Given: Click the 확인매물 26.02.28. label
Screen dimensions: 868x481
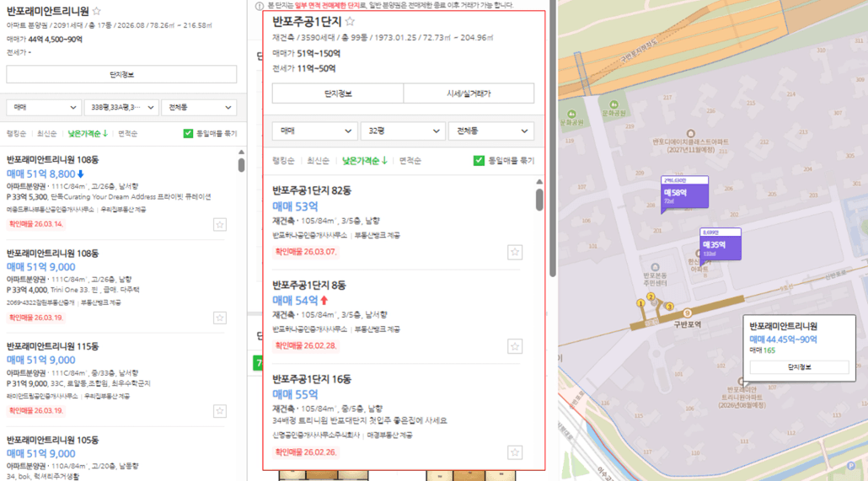Looking at the screenshot, I should click(306, 346).
